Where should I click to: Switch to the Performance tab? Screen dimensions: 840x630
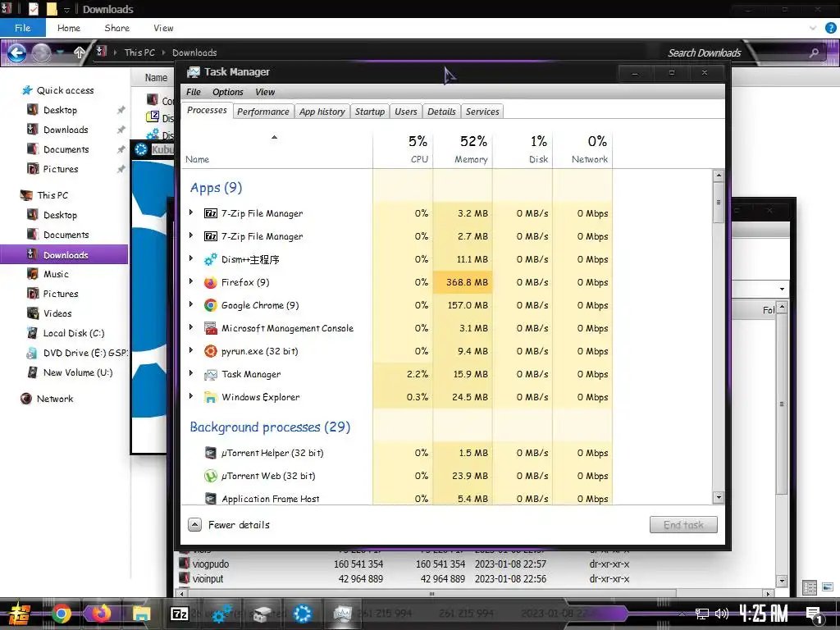(x=263, y=112)
